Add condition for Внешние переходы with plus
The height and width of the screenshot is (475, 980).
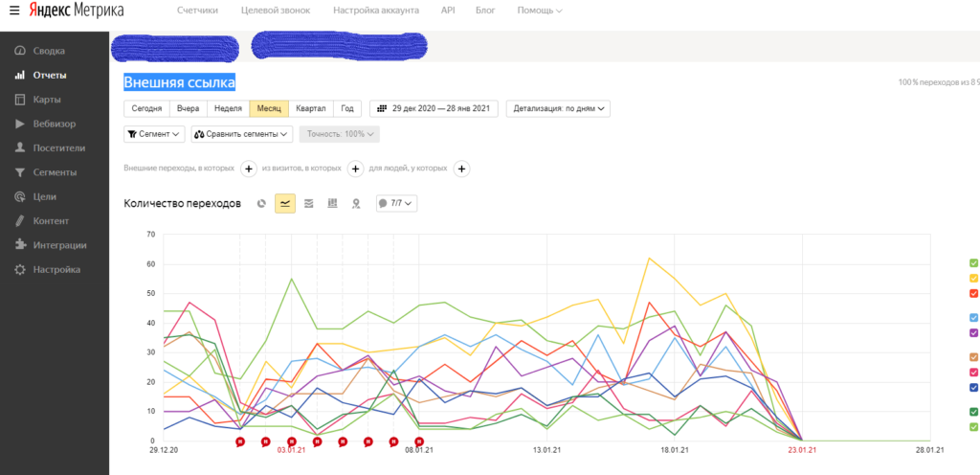click(248, 169)
